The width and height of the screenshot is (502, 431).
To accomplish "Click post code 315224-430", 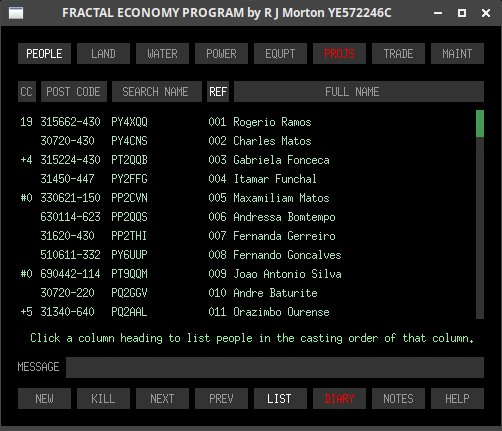I will (x=70, y=160).
